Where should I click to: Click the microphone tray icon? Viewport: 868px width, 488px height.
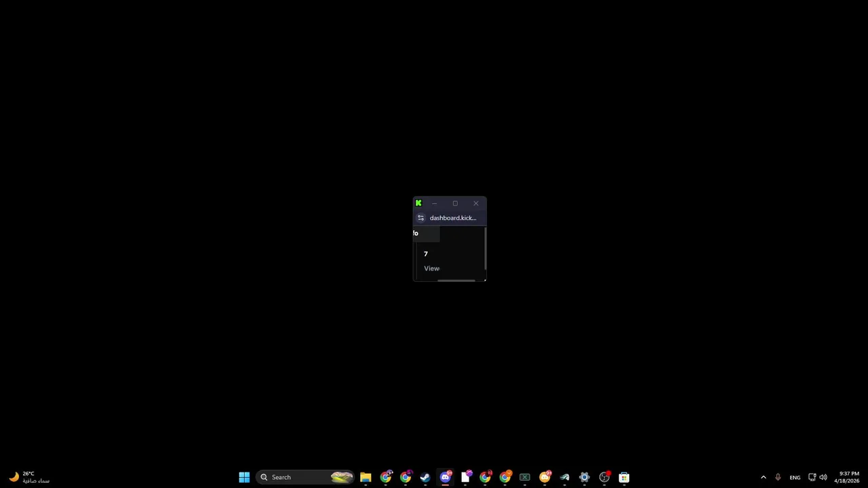point(778,477)
